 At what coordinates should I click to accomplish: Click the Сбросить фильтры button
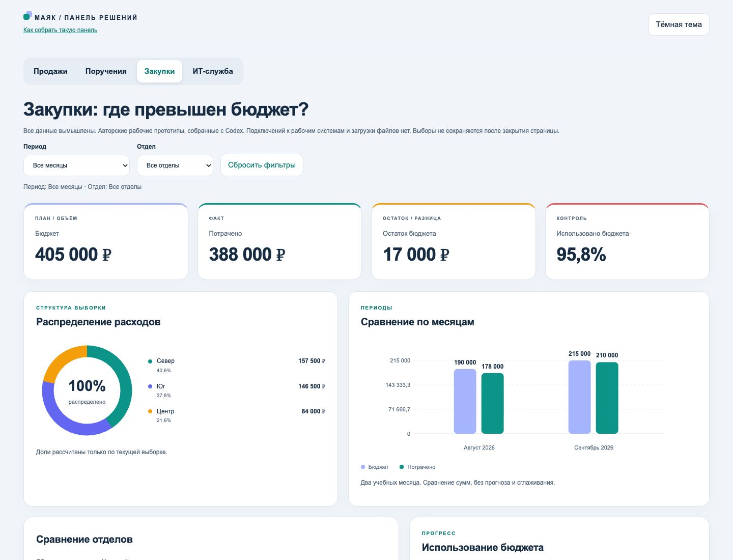point(262,165)
